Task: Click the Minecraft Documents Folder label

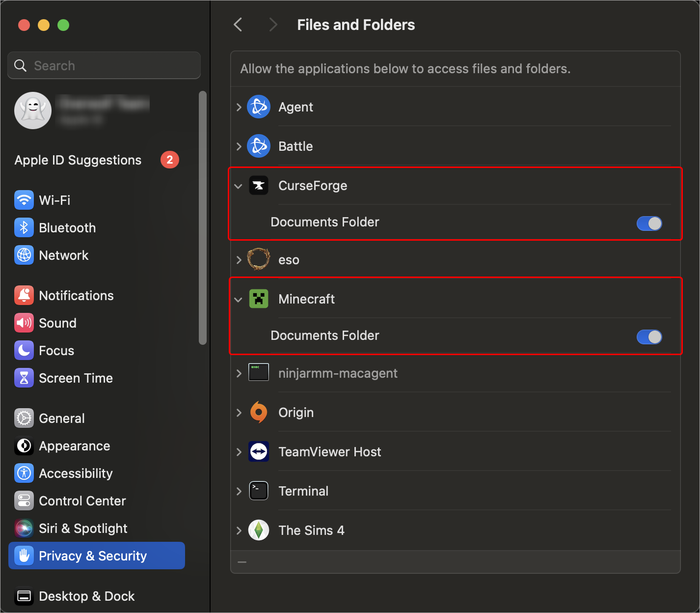Action: [325, 335]
